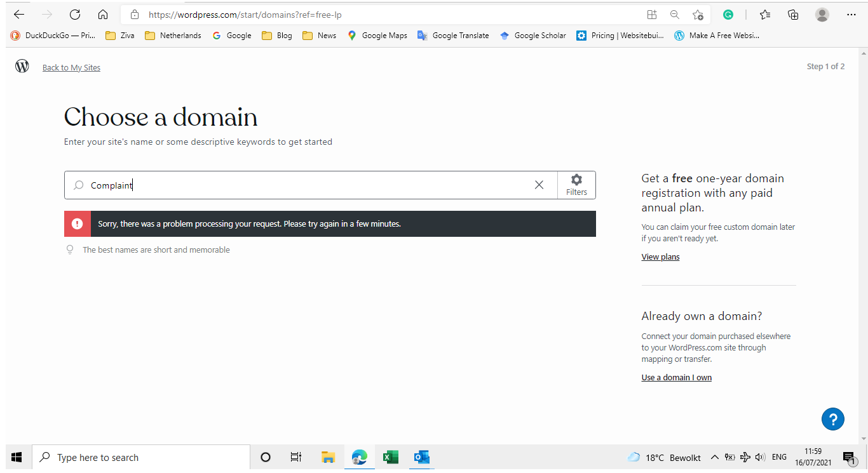
Task: Switch to Microsoft Edge on the taskbar
Action: [360, 457]
